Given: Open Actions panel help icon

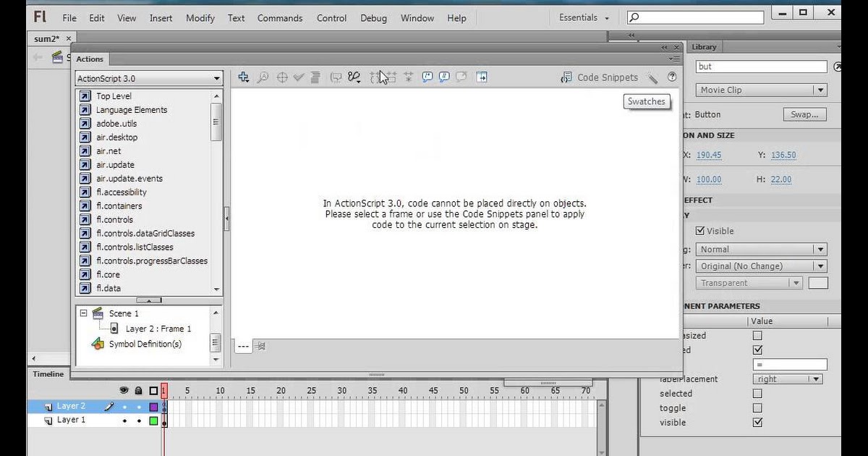Looking at the screenshot, I should click(672, 77).
